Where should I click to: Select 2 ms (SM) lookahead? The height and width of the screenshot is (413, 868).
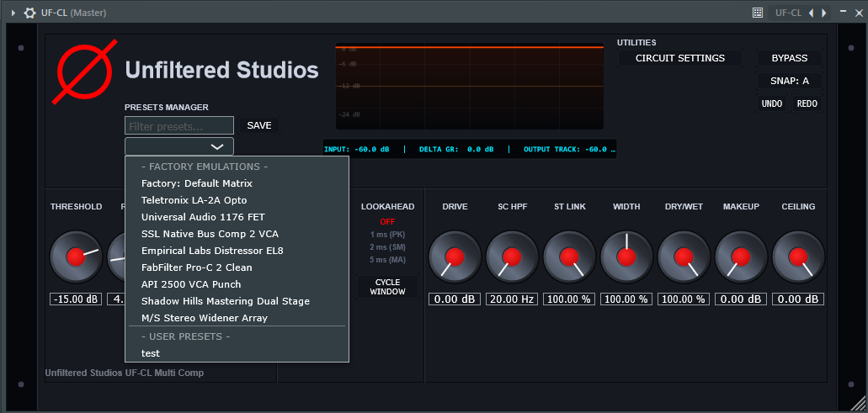point(387,246)
